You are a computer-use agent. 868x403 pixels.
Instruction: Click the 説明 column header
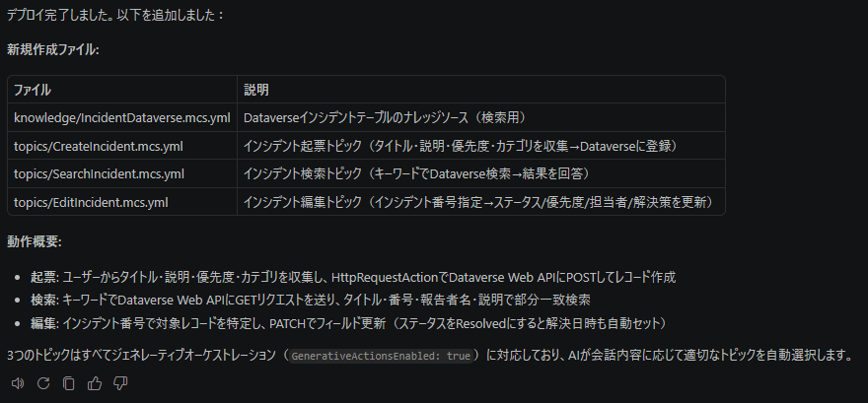255,90
